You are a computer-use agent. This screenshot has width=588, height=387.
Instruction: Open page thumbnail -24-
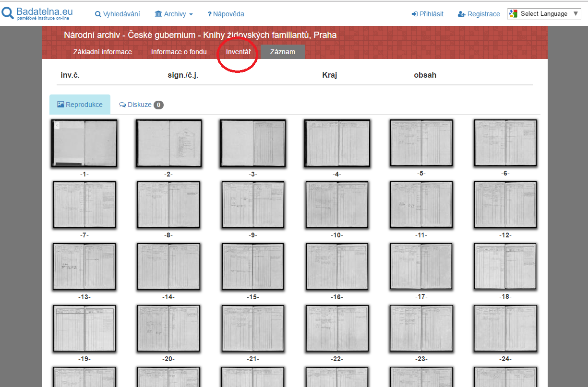point(505,328)
